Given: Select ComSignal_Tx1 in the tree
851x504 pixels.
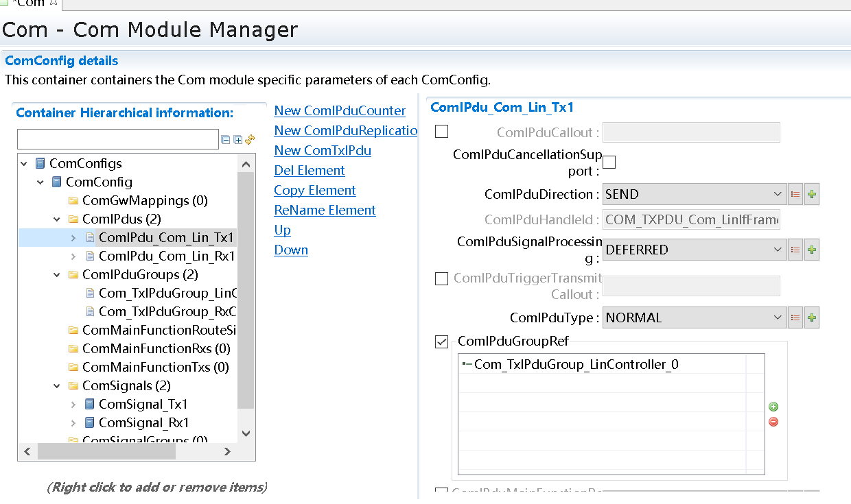Looking at the screenshot, I should tap(143, 404).
